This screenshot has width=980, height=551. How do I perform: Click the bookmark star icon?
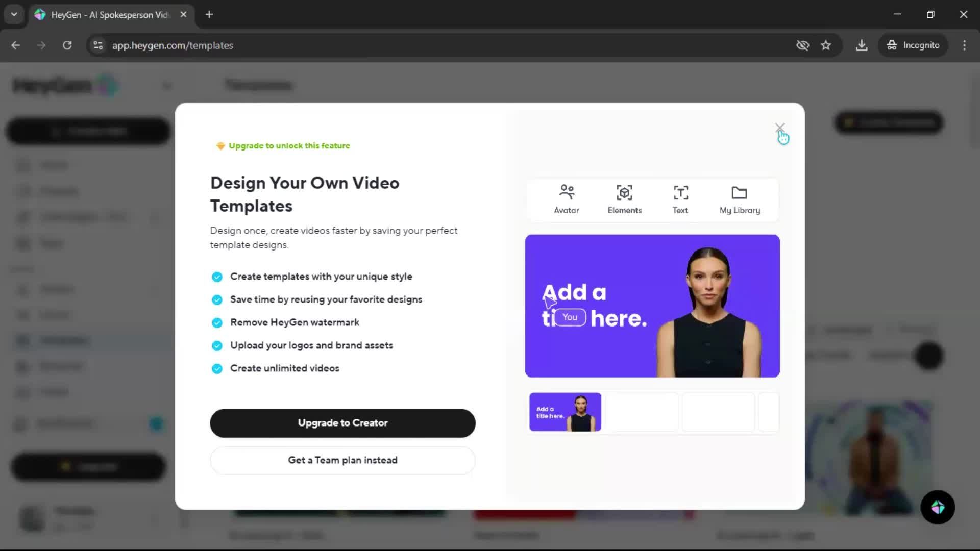click(826, 45)
